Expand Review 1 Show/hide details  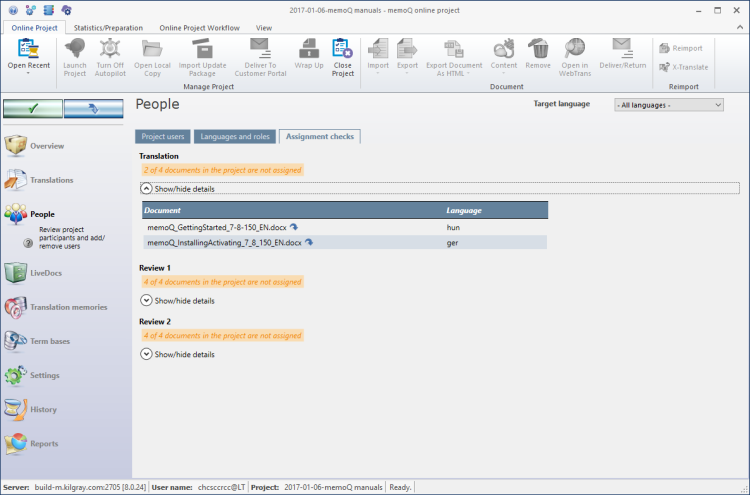click(146, 300)
